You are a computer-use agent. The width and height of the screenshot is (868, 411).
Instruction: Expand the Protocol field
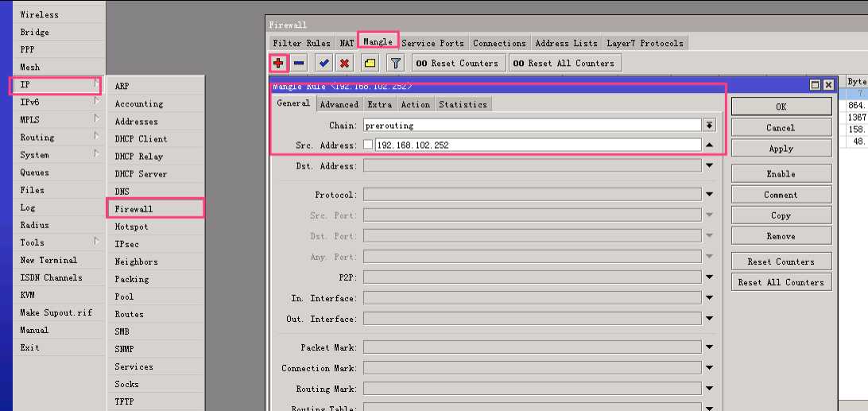[x=709, y=195]
